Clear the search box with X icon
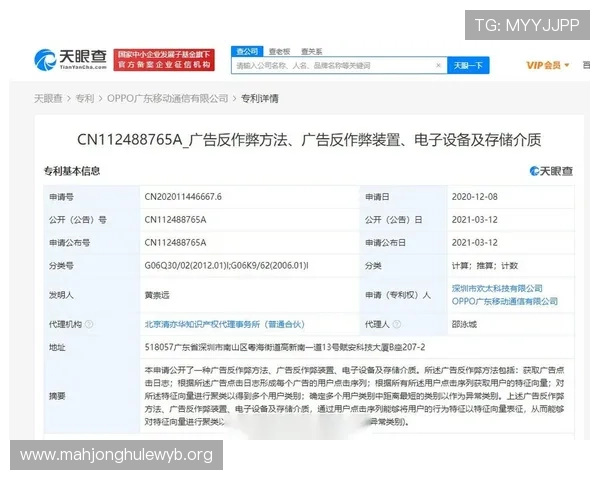600x480 pixels. [439, 65]
